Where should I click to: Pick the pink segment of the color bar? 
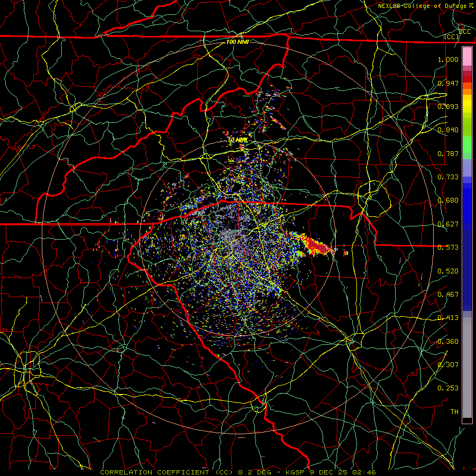tap(467, 57)
